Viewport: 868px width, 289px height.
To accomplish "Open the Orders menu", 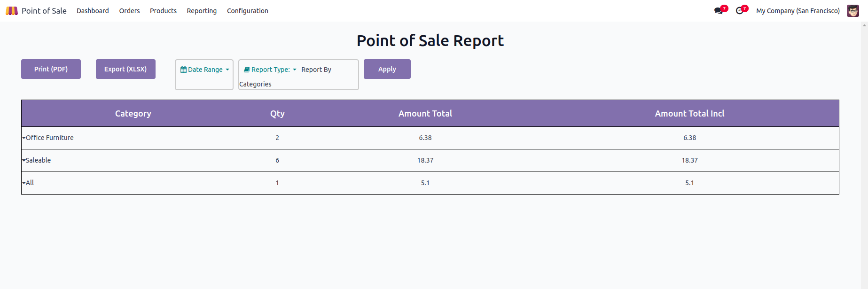I will pos(129,11).
